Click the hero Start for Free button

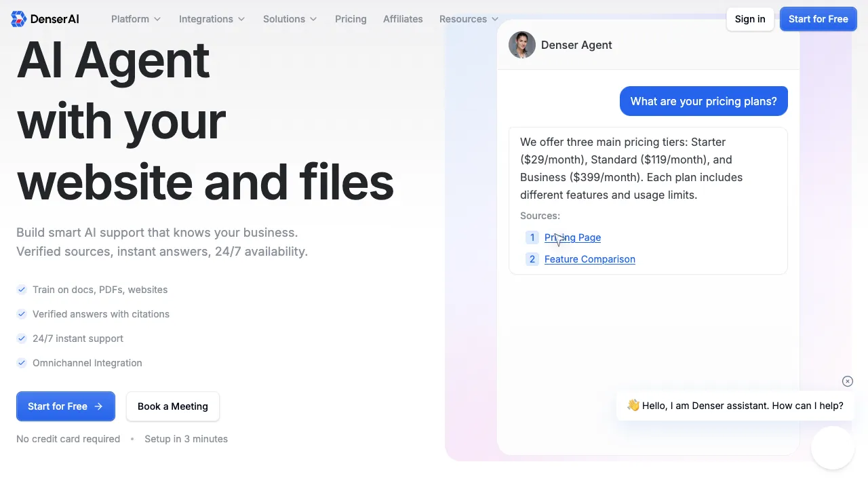[x=66, y=406]
